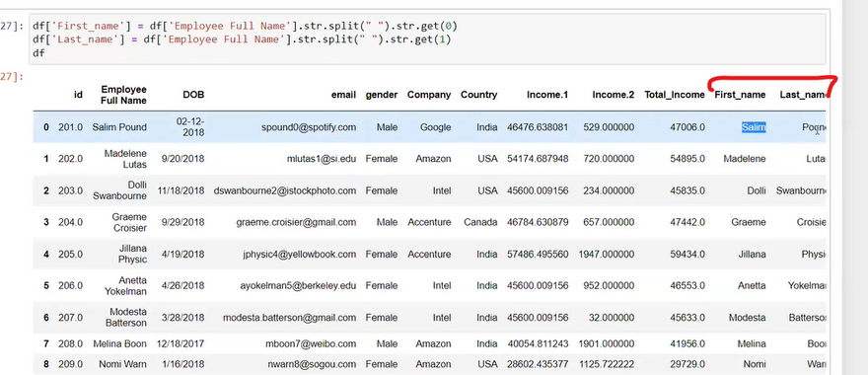Click email modesta.batterson@gmail.com
868x375 pixels.
pos(290,318)
